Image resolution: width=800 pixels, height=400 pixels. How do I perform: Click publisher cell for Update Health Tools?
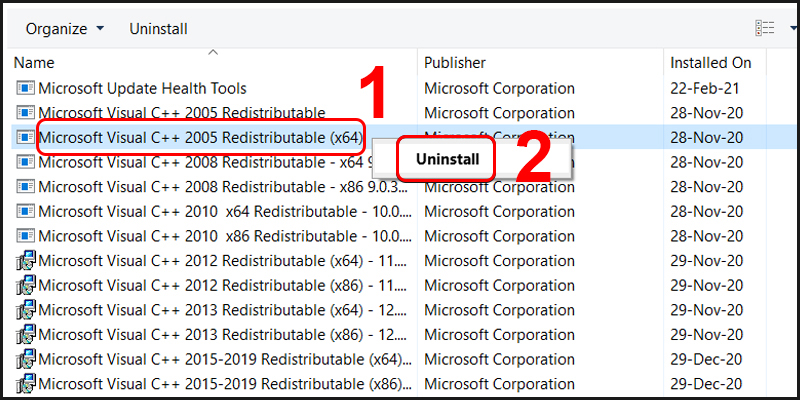point(499,89)
